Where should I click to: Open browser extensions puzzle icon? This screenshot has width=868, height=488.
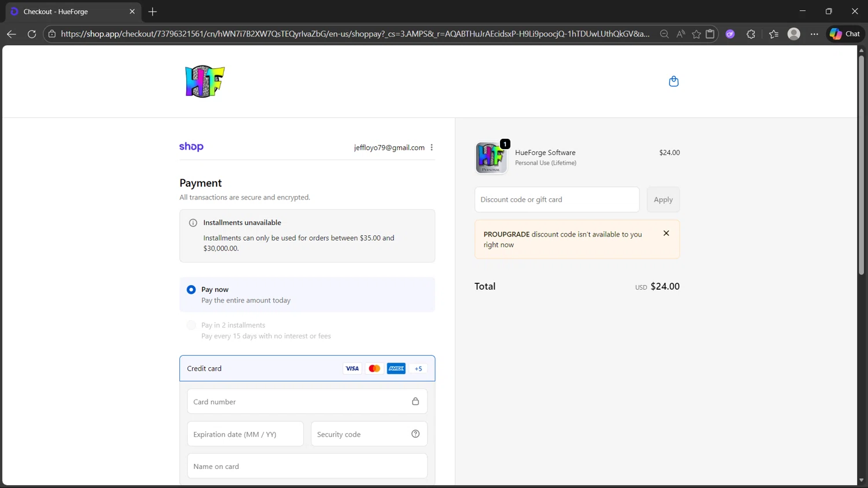[x=751, y=34]
